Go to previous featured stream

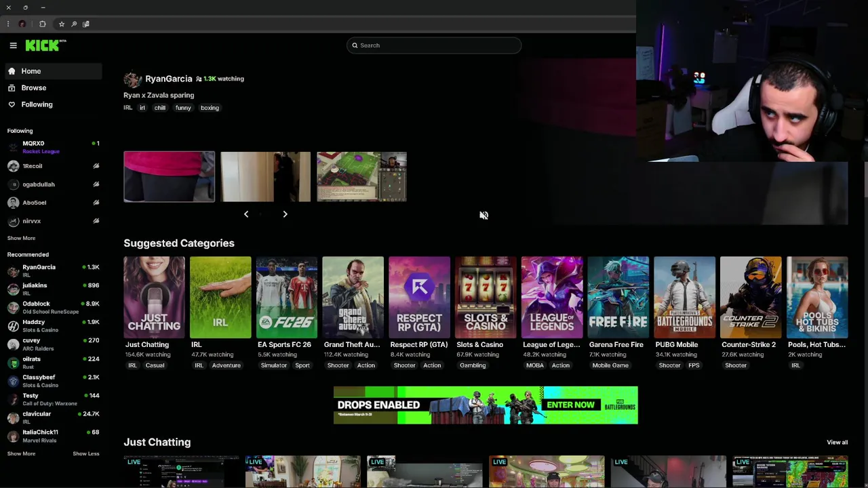pos(246,214)
